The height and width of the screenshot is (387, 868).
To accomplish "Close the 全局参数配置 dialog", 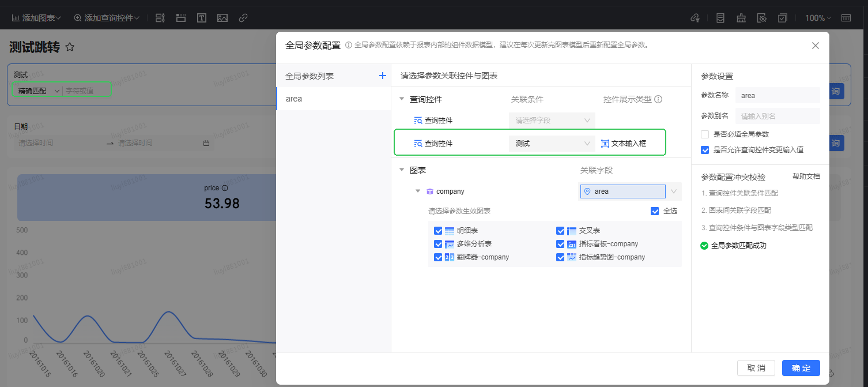I will (815, 46).
